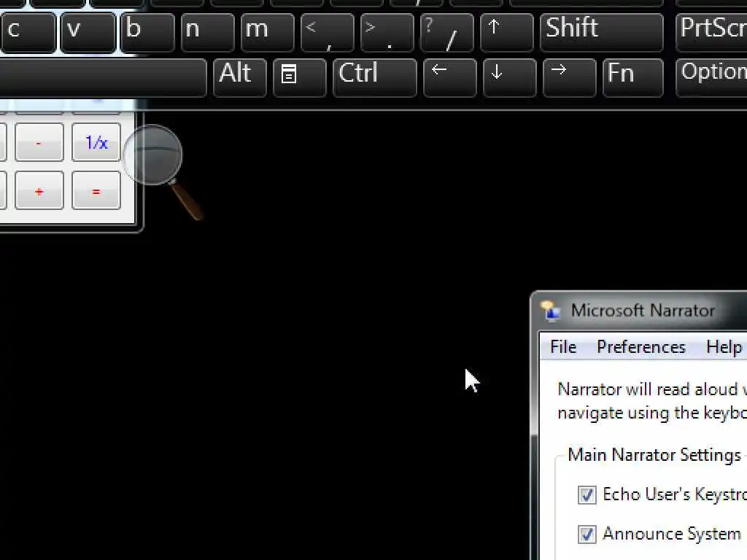The image size is (747, 560).
Task: Click the Ctrl key
Action: pos(375,77)
